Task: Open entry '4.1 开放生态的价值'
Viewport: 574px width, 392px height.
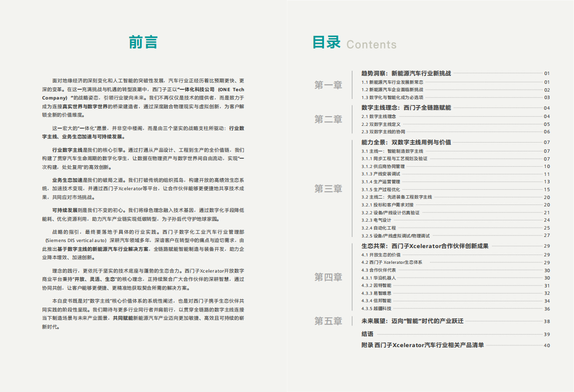Action: pos(381,255)
